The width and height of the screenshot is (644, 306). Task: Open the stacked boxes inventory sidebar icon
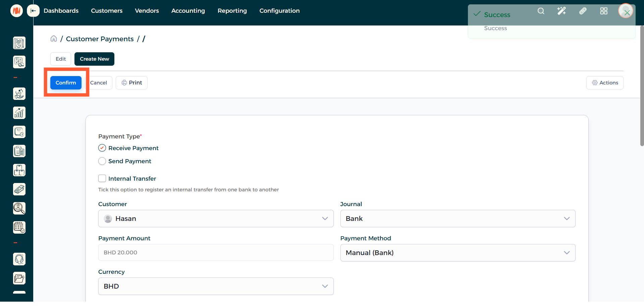point(19,170)
